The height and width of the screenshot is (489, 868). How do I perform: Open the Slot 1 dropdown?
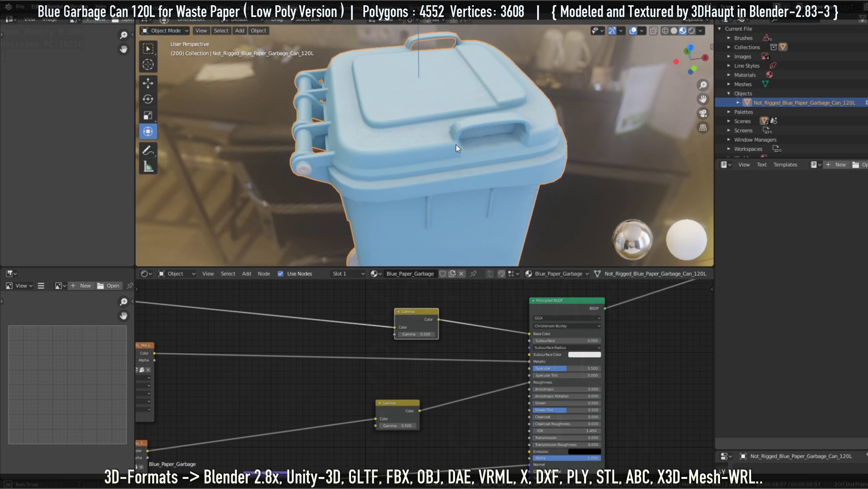point(348,274)
